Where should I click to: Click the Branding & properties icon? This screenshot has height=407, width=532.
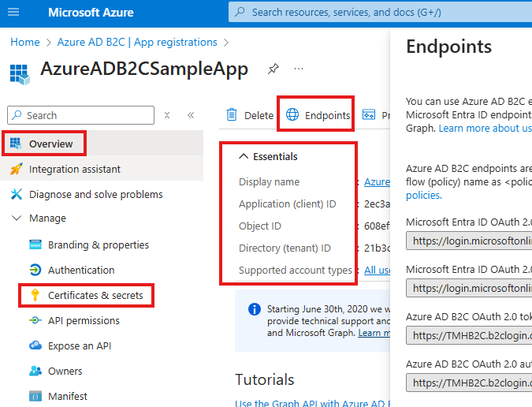click(x=35, y=245)
